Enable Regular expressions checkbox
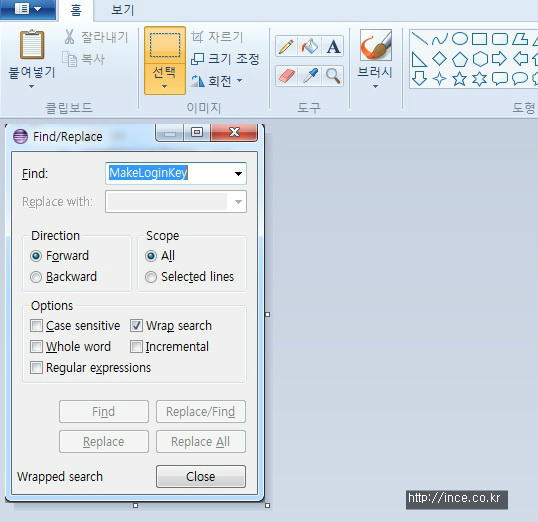 (x=36, y=368)
